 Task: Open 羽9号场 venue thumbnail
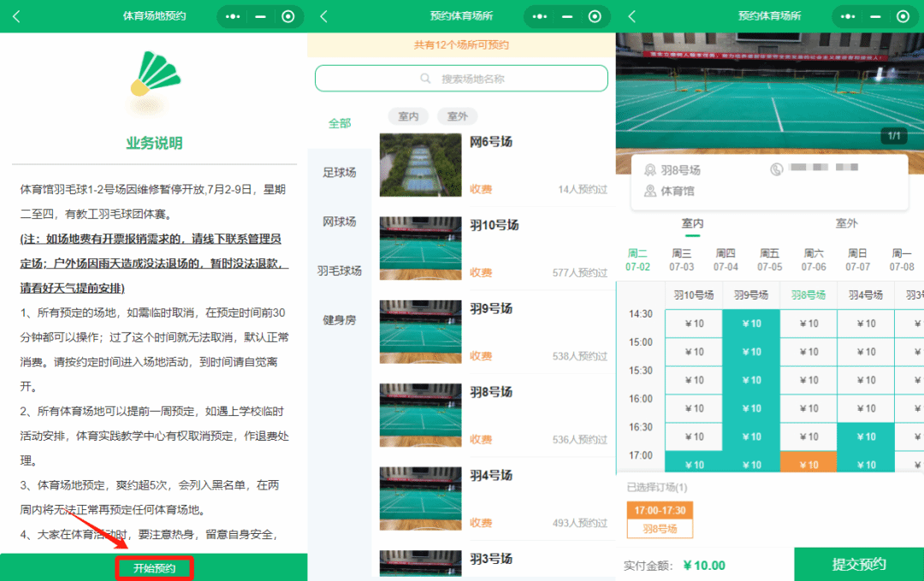[421, 332]
